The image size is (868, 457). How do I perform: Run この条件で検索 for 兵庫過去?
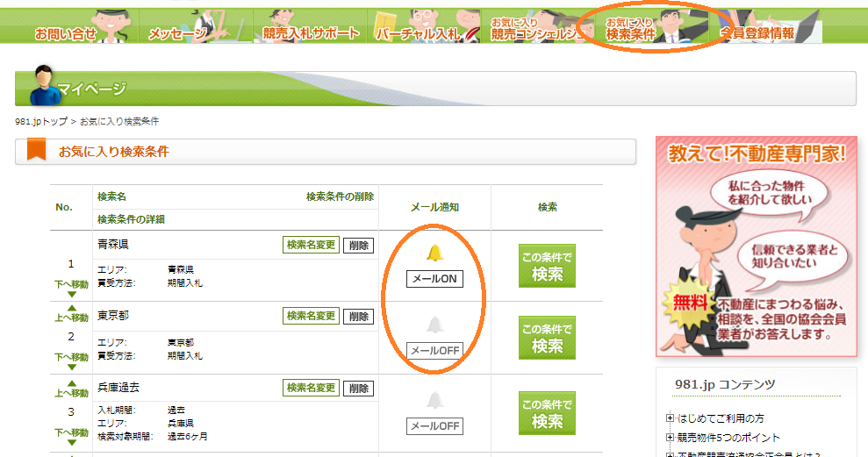click(x=547, y=413)
